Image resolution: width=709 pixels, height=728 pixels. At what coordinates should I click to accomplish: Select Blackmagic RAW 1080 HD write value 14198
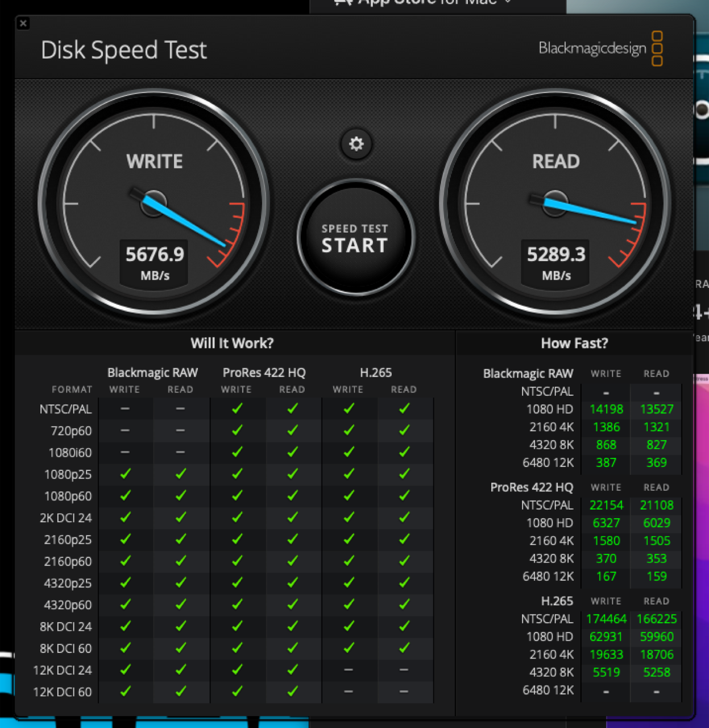click(x=606, y=409)
